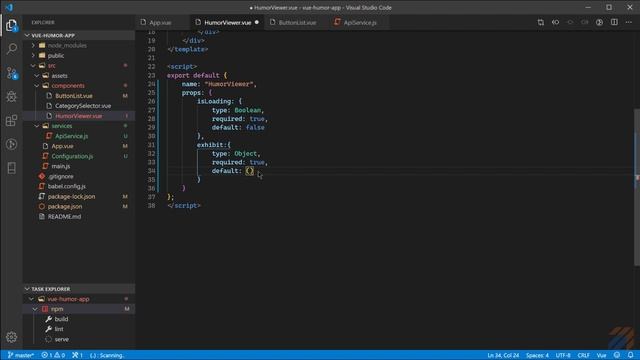Open the Search view in activity bar
Viewport: 640px width, 360px height.
[x=11, y=49]
